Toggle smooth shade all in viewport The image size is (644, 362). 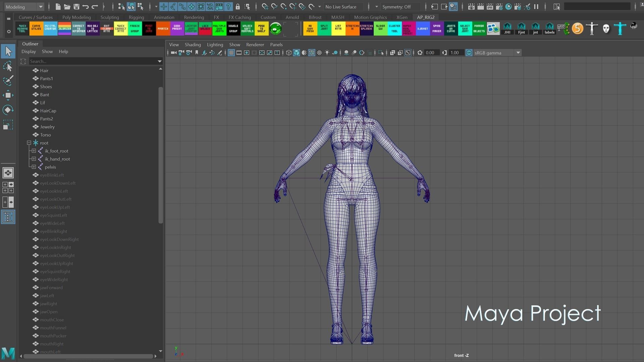(297, 53)
